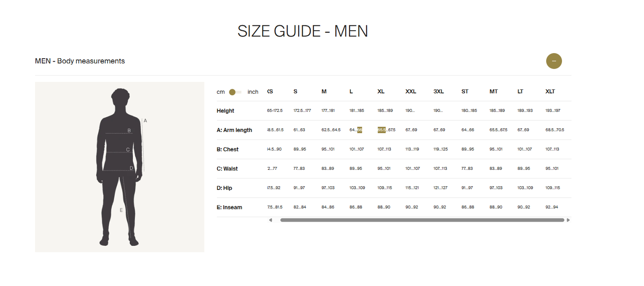Screen dimensions: 644x286
Task: Collapse the Body measurements section via minus button
Action: 554,61
